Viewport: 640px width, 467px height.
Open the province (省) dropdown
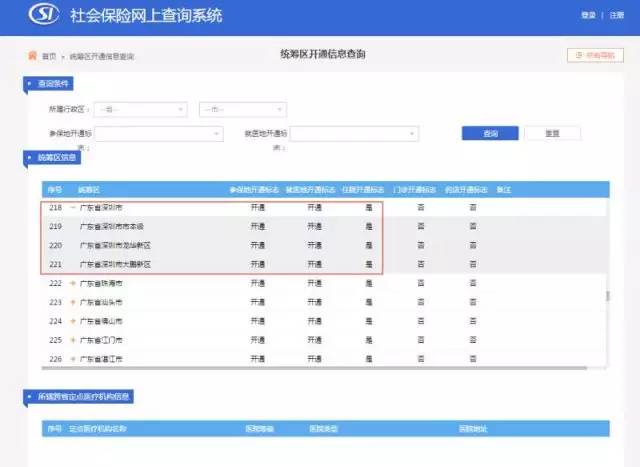[x=141, y=109]
